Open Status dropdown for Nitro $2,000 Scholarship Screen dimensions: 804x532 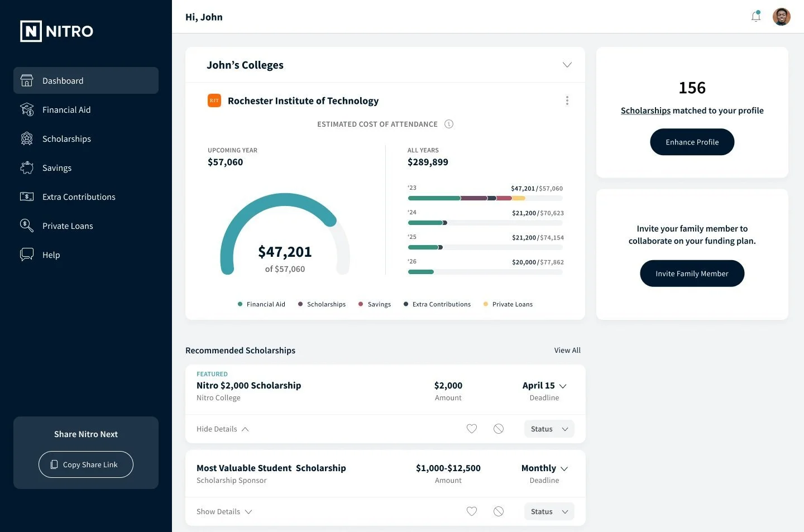tap(549, 429)
